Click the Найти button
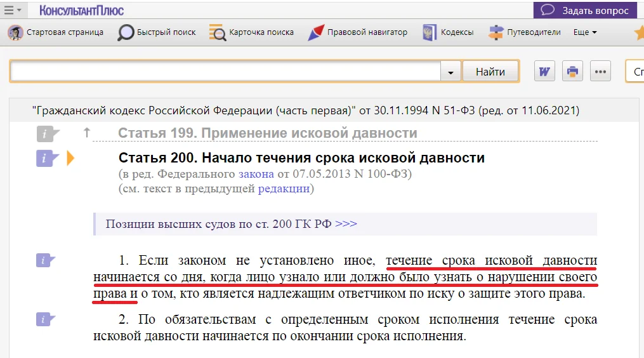Screen dimensions: 644x358 tap(490, 72)
